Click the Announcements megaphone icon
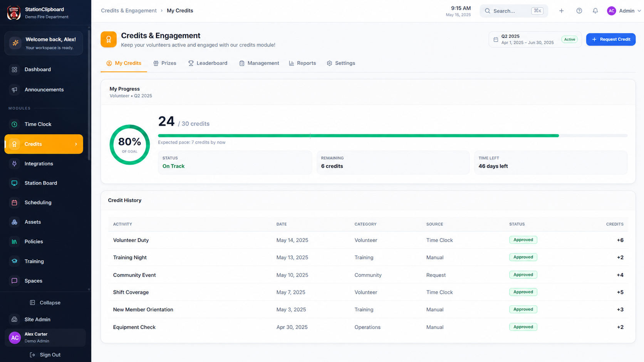Screen dimensions: 644x362 click(14, 90)
